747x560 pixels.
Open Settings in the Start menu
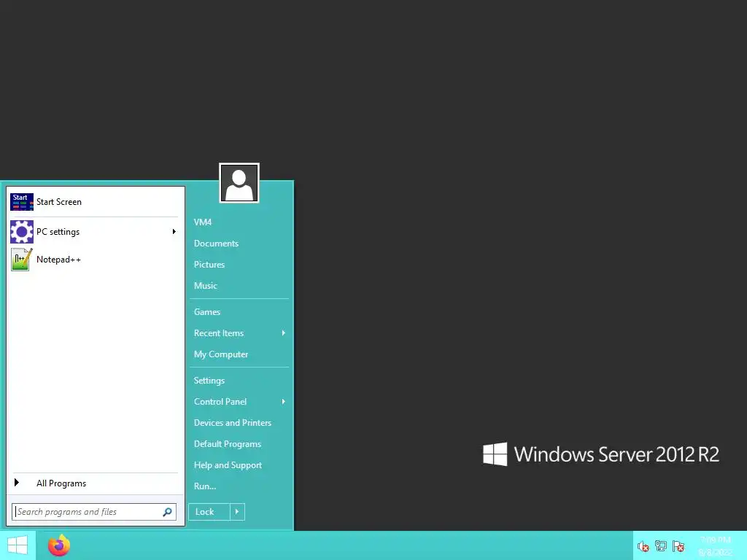click(209, 381)
